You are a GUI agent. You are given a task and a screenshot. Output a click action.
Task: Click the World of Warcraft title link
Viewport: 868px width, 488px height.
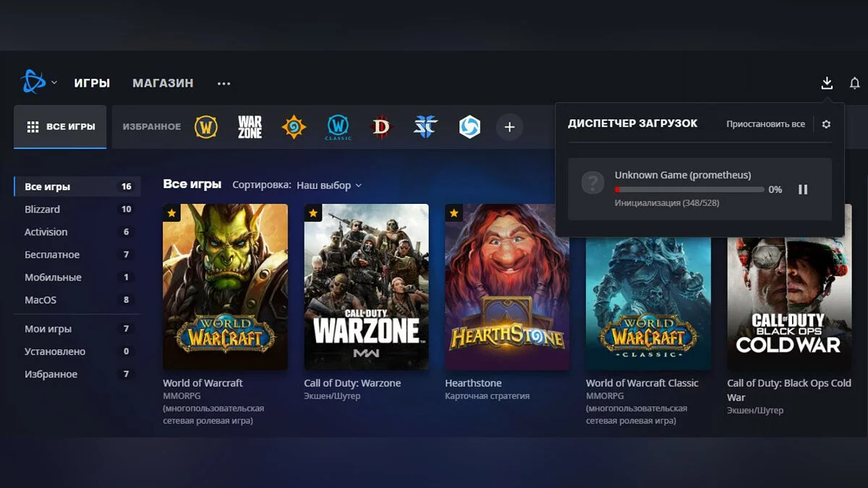point(203,383)
